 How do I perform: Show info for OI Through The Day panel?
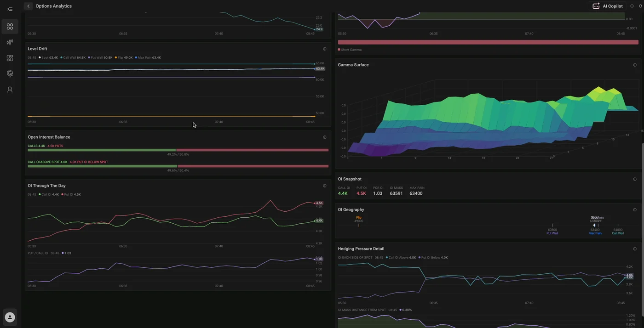click(x=324, y=186)
